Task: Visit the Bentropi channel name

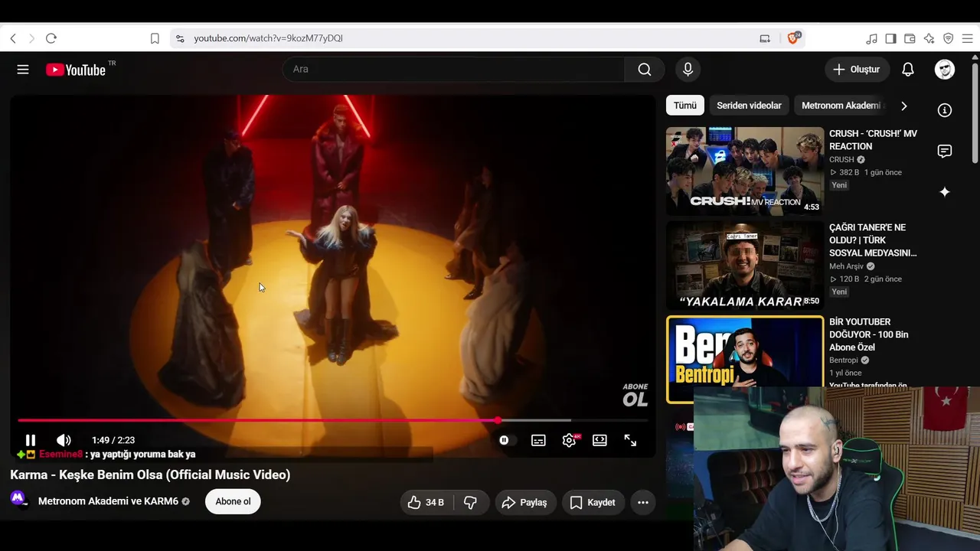Action: point(844,360)
